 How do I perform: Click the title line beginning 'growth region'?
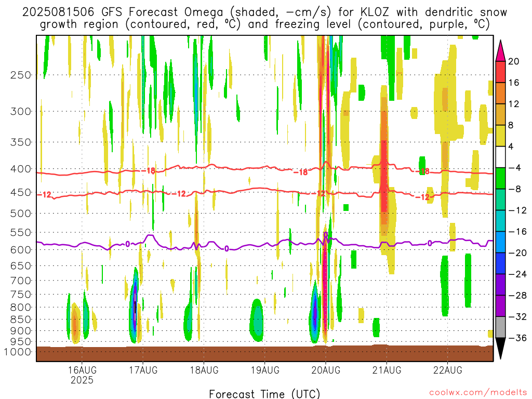pyautogui.click(x=264, y=24)
